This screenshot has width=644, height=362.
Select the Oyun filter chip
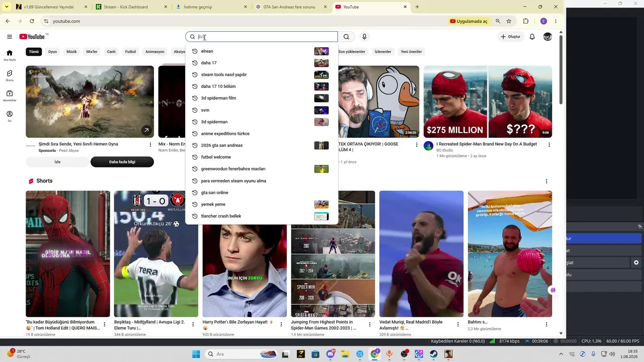point(52,52)
